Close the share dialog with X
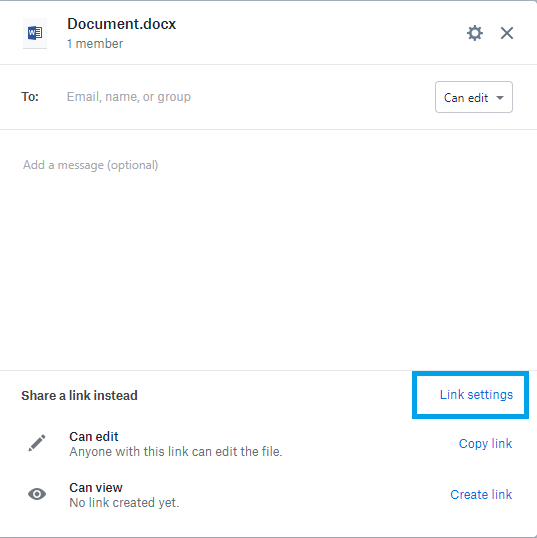 [507, 33]
